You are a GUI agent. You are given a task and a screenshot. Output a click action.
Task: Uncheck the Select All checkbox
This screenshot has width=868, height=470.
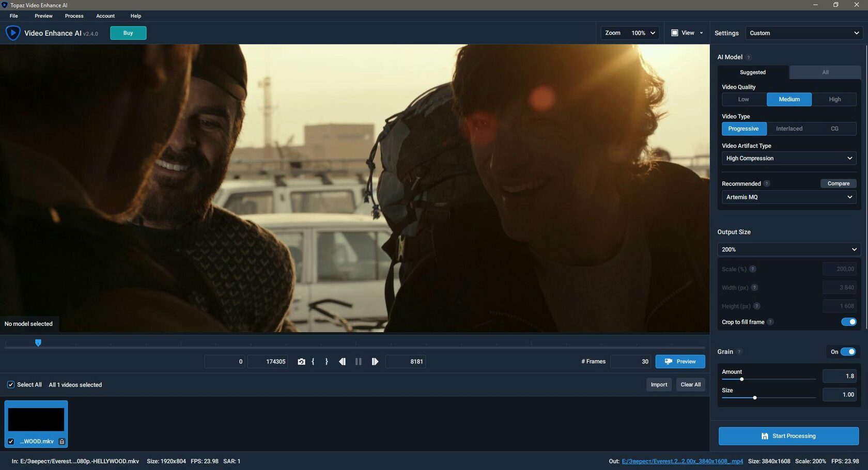coord(11,385)
